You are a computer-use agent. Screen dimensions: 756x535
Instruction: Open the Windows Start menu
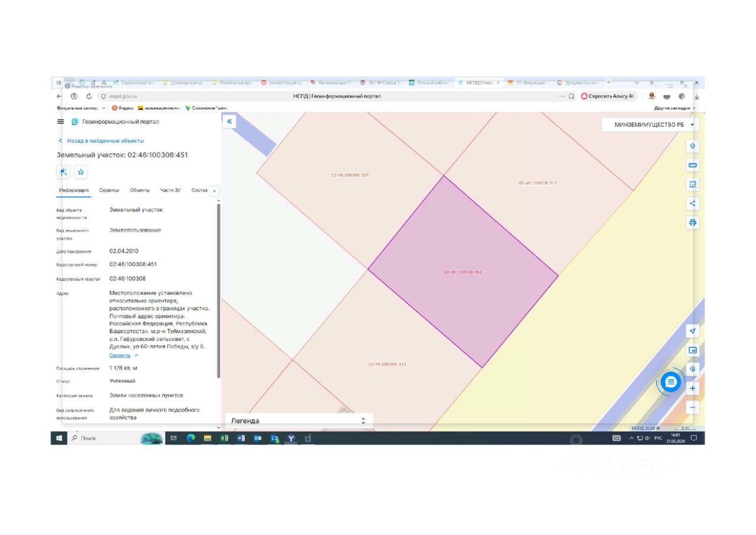coord(59,438)
